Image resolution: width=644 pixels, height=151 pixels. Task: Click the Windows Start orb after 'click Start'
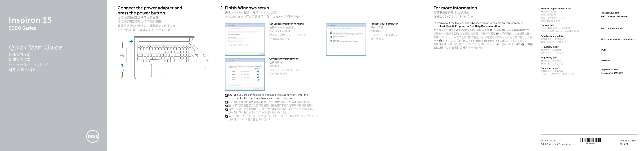click(x=447, y=26)
